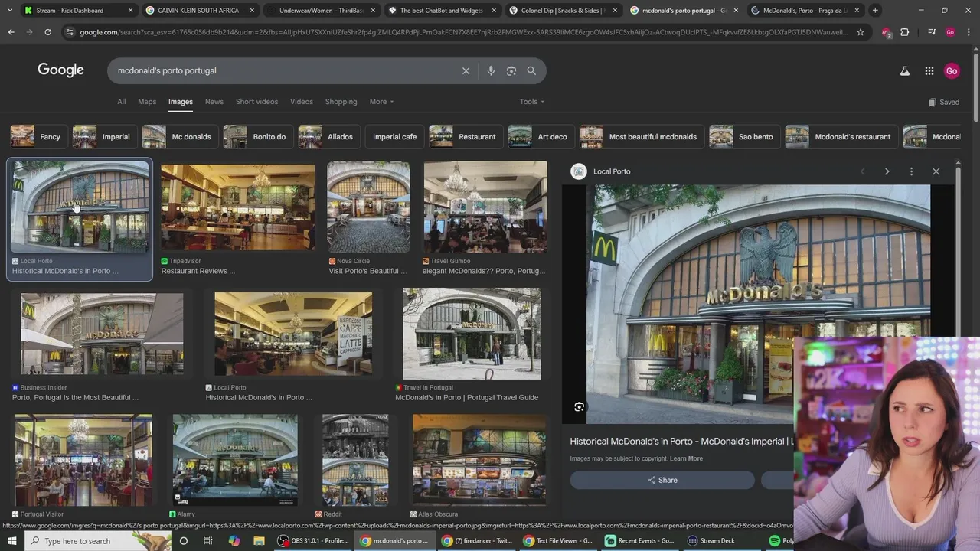The height and width of the screenshot is (551, 980).
Task: Select the Art deco suggestion chip
Action: pos(541,137)
